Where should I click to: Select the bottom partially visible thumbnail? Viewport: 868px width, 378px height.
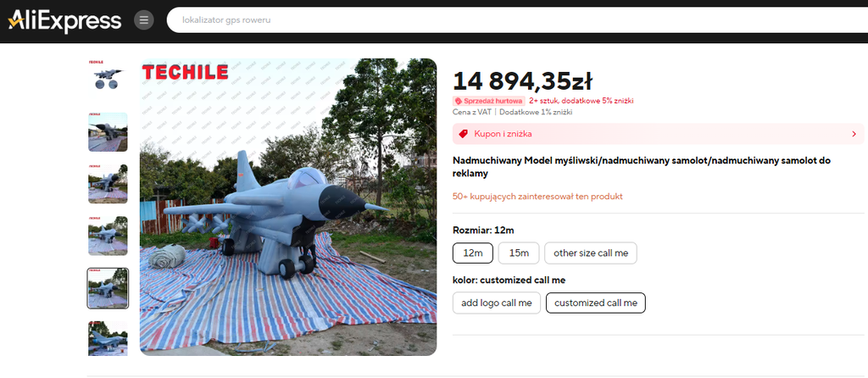coord(108,339)
